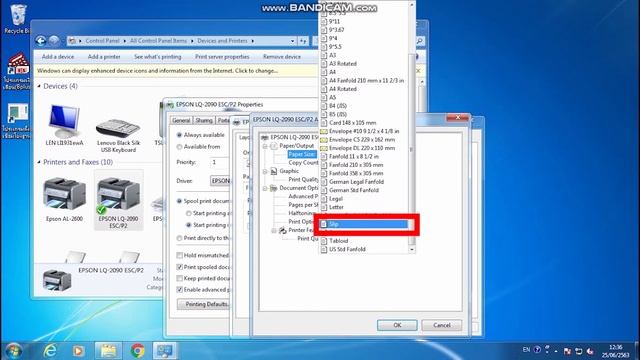Select the Available from radio button
This screenshot has height=360, width=640.
coord(179,147)
